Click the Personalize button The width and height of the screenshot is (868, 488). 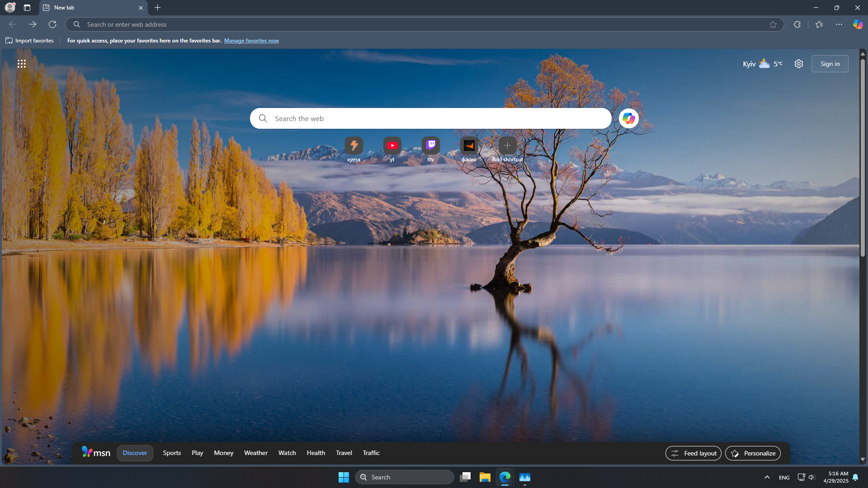(753, 453)
